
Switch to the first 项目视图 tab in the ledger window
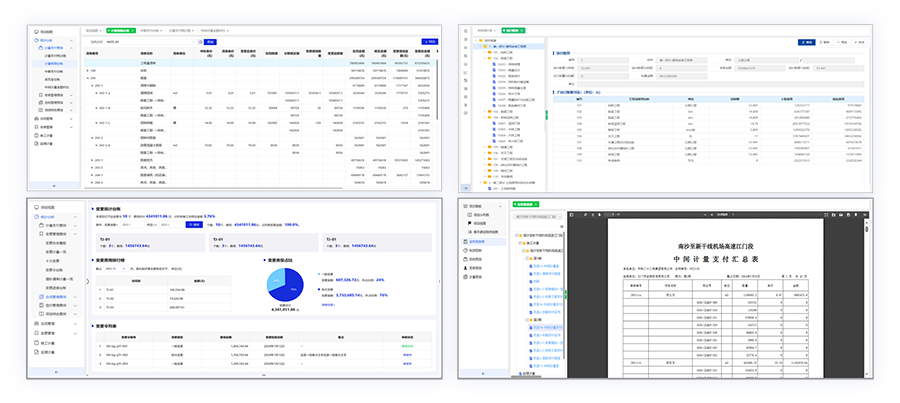(x=92, y=30)
